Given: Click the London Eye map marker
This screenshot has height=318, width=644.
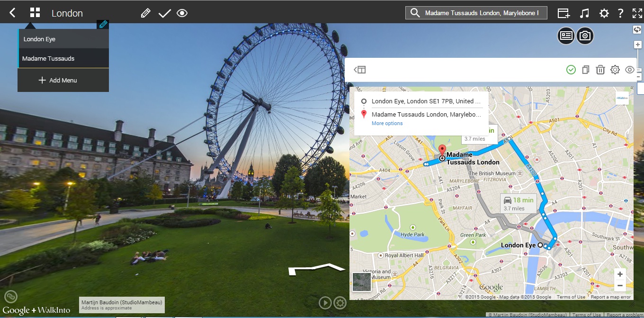Looking at the screenshot, I should [x=540, y=245].
